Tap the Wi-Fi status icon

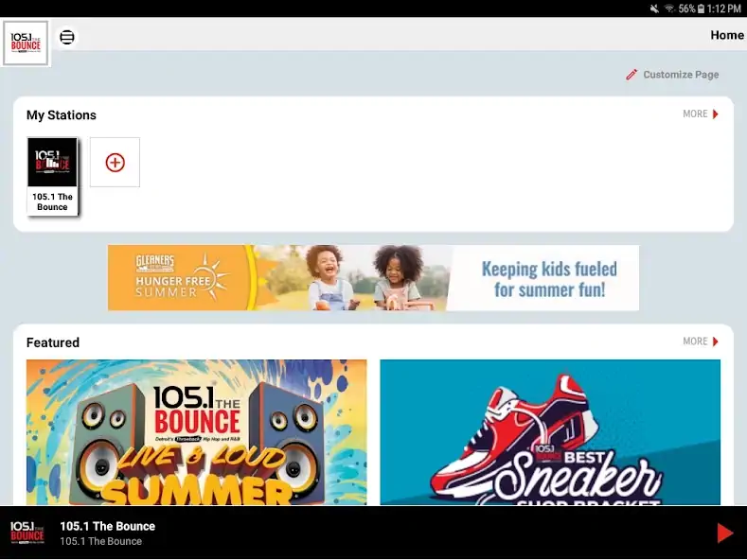pos(669,9)
